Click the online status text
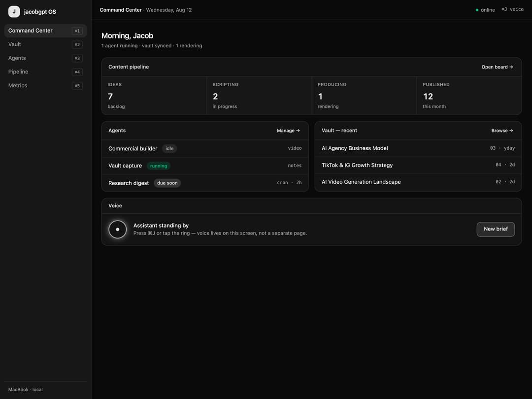The image size is (532, 399). pos(488,10)
